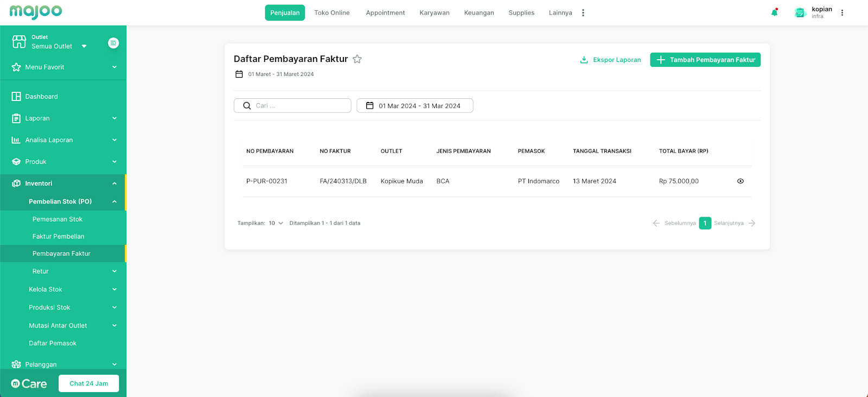Expand the Mutasi Antar Outlet chevron
Image resolution: width=868 pixels, height=397 pixels.
114,326
